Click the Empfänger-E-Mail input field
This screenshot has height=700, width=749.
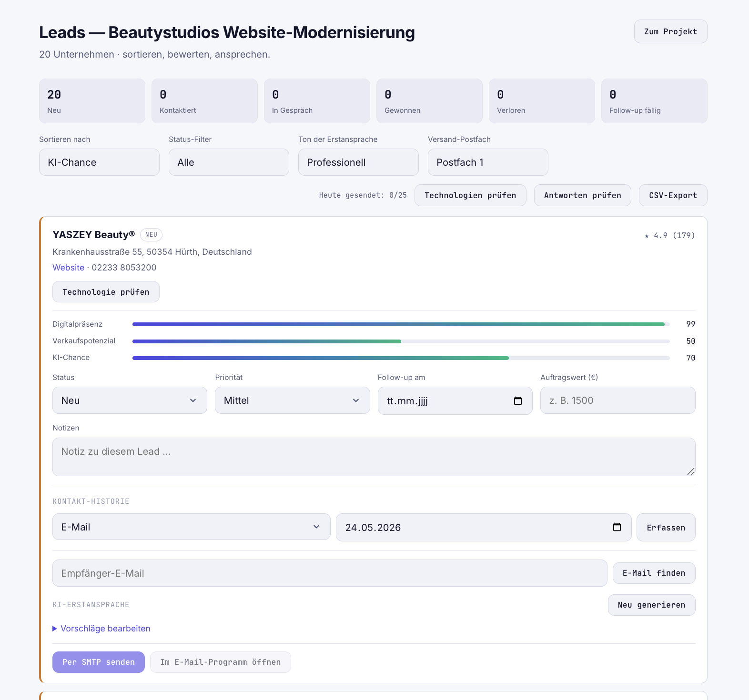click(x=330, y=573)
